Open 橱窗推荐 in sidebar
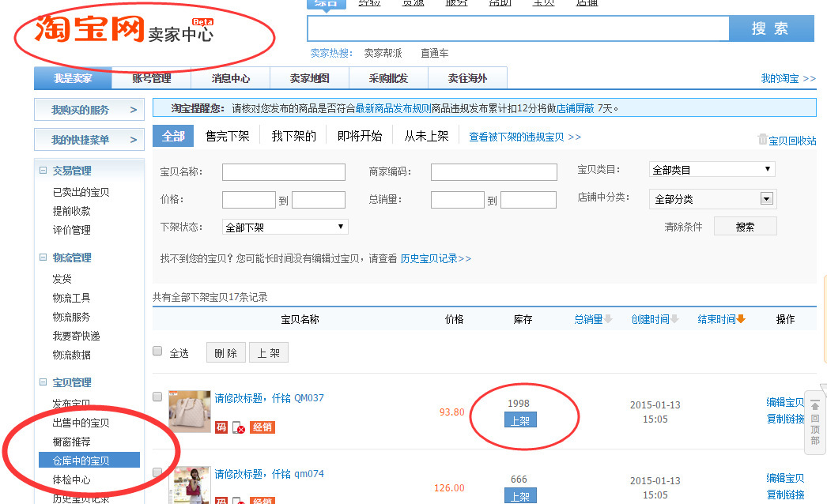The height and width of the screenshot is (504, 827). pos(71,442)
